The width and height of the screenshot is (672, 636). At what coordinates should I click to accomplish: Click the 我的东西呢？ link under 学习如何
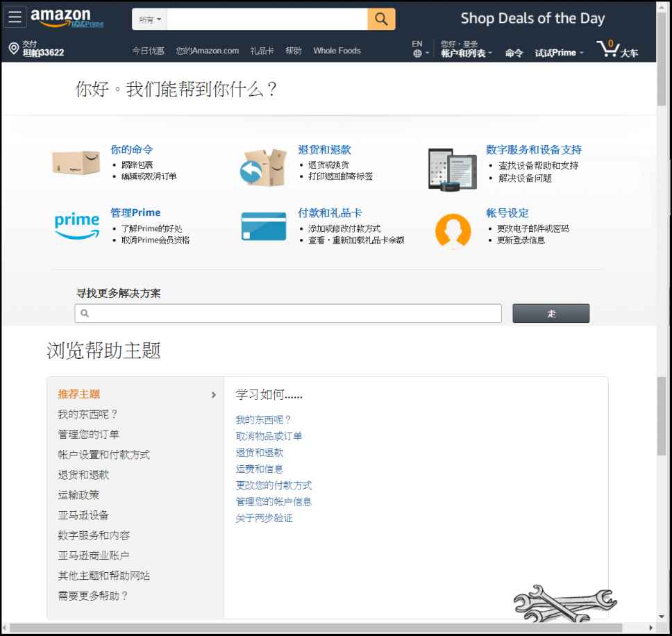[x=264, y=419]
